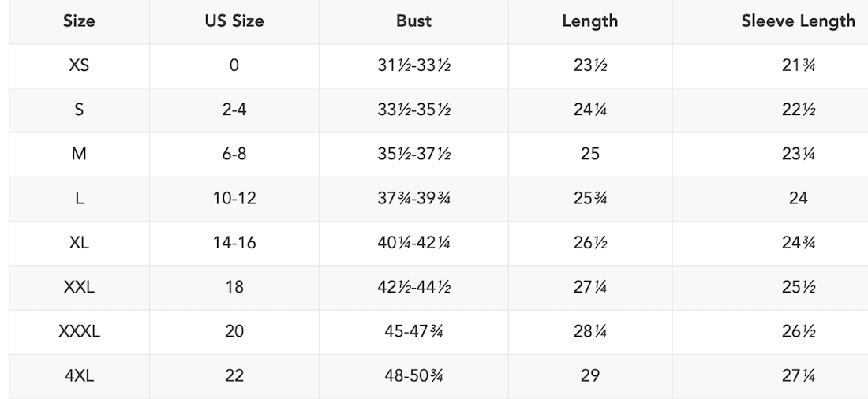Click the M size cell
This screenshot has width=868, height=399.
[79, 154]
